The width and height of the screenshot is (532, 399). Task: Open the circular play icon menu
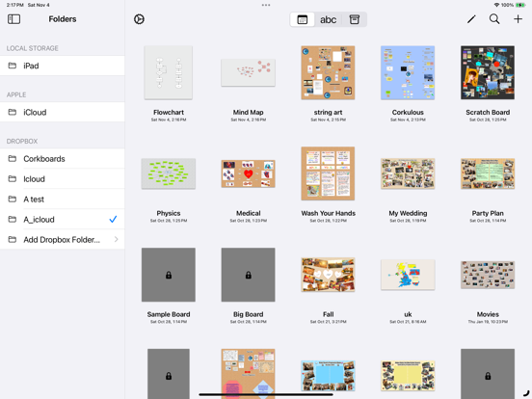pyautogui.click(x=139, y=19)
